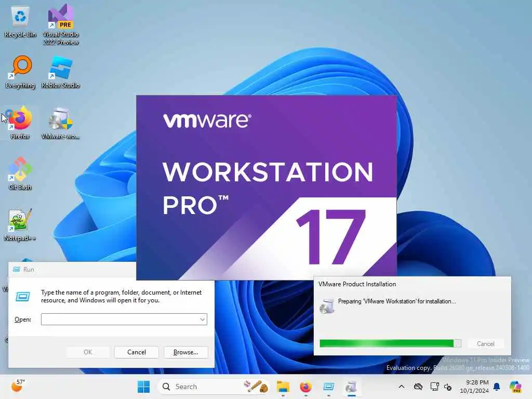
Task: Click Cancel in VMware Product Installation
Action: (486, 344)
